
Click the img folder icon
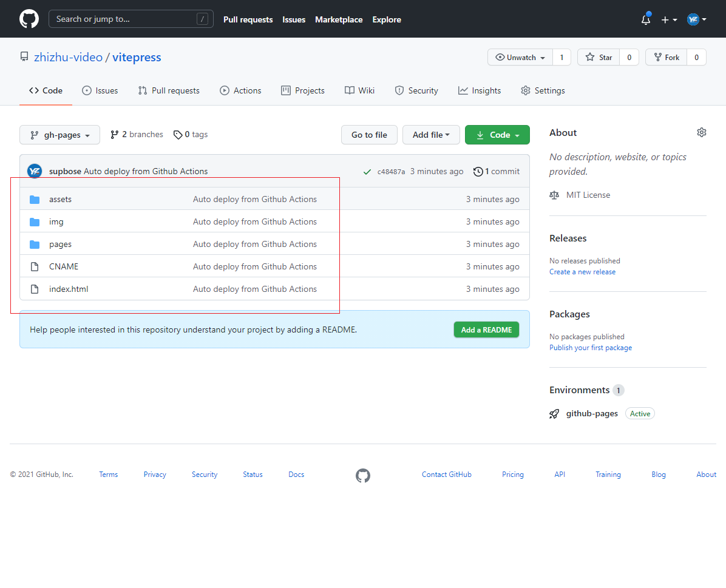[35, 221]
